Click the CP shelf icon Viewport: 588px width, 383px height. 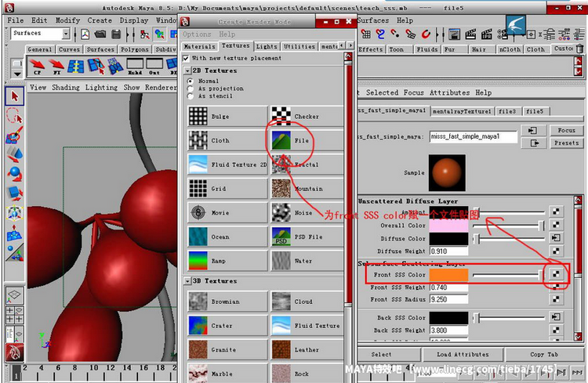[x=37, y=67]
